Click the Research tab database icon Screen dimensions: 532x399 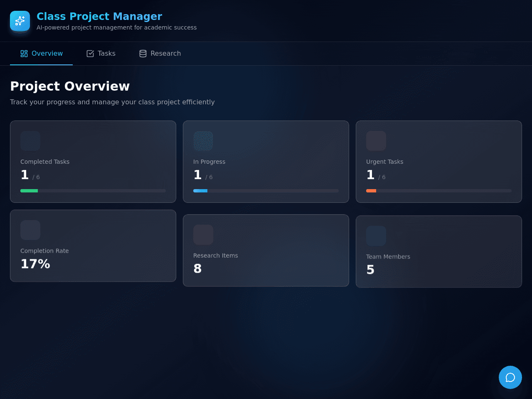143,54
